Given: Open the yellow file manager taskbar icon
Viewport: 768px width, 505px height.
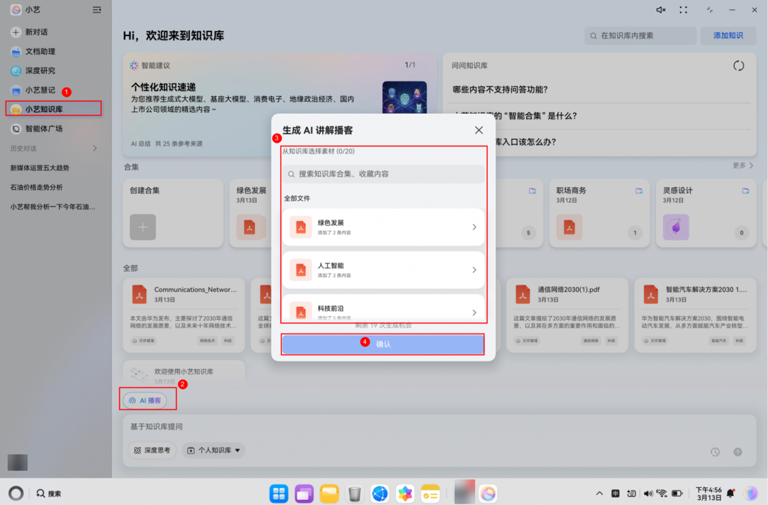Looking at the screenshot, I should pos(329,494).
